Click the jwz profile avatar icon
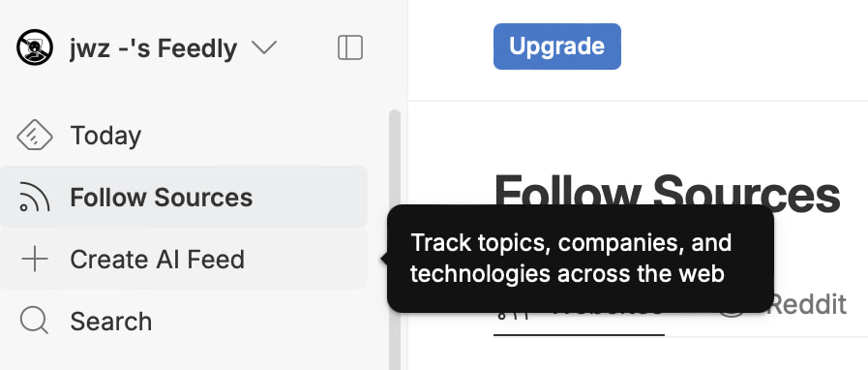This screenshot has width=868, height=370. click(x=34, y=47)
